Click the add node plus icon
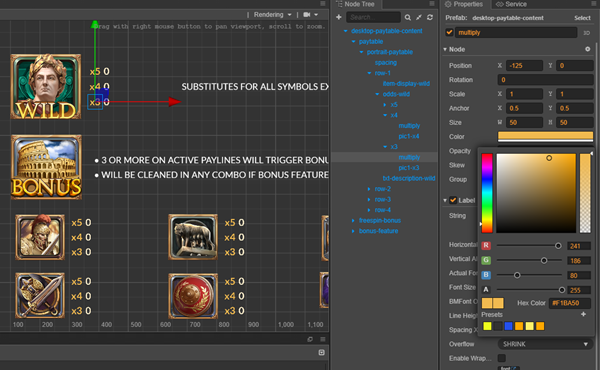Image resolution: width=600 pixels, height=370 pixels. tap(339, 17)
